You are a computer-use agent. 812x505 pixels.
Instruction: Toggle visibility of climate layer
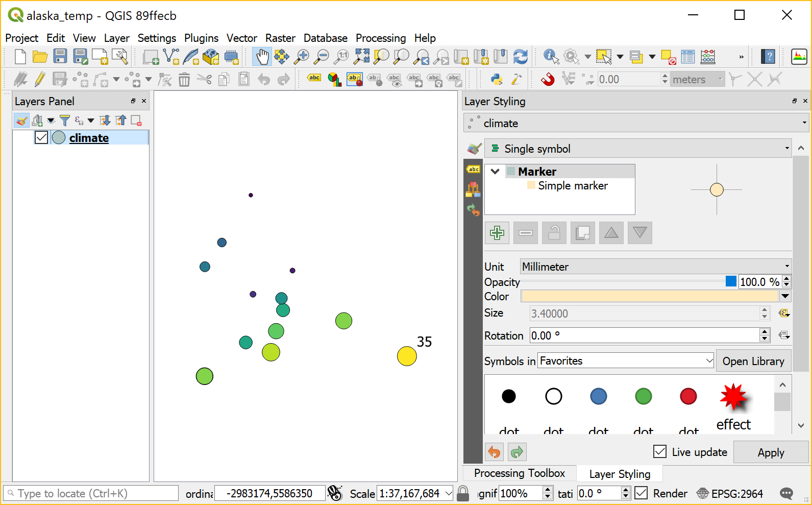click(41, 138)
